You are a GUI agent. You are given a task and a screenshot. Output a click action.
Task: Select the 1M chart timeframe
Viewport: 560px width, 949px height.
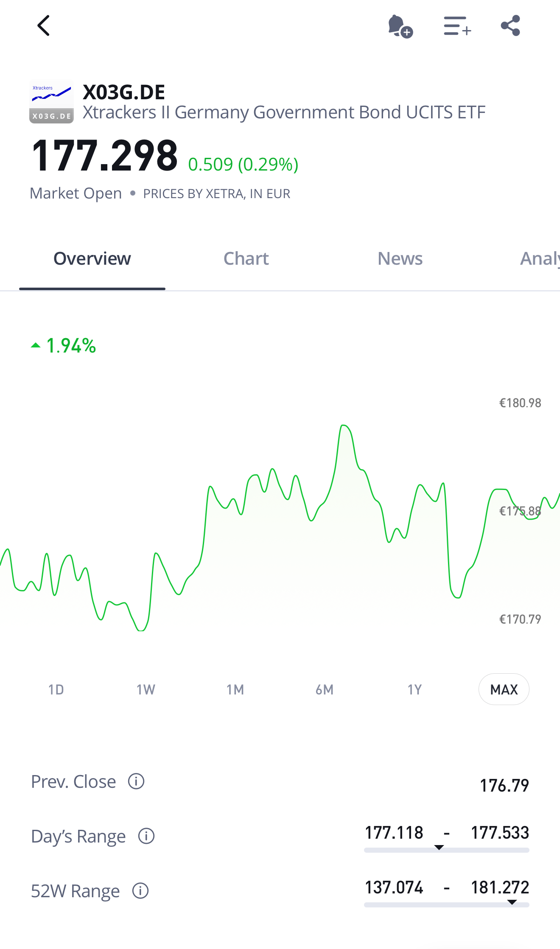[235, 690]
